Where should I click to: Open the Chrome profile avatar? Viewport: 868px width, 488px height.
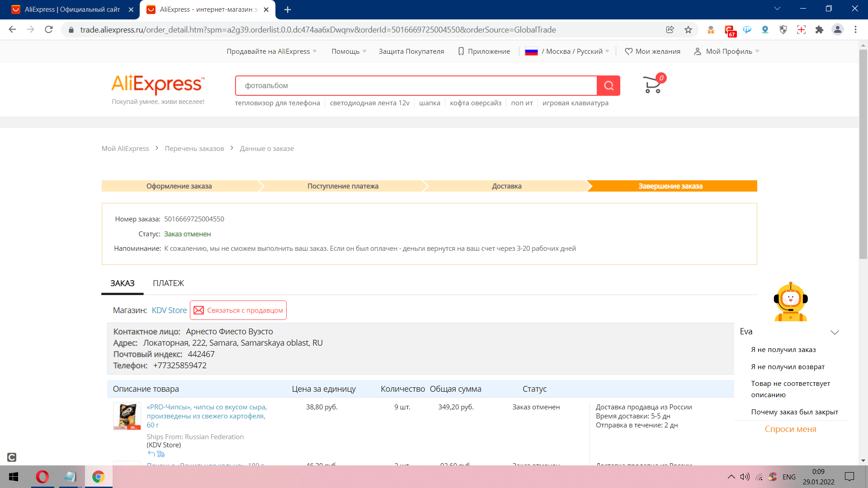click(x=837, y=29)
